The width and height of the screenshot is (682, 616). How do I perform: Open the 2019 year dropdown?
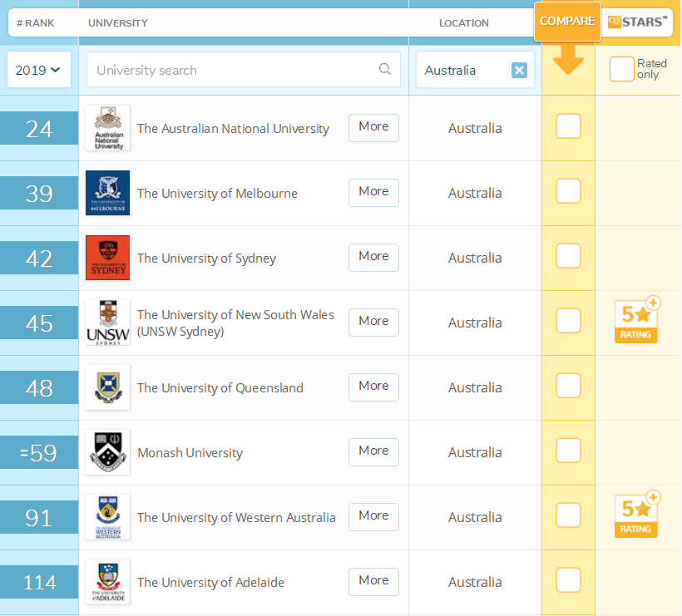tap(38, 71)
